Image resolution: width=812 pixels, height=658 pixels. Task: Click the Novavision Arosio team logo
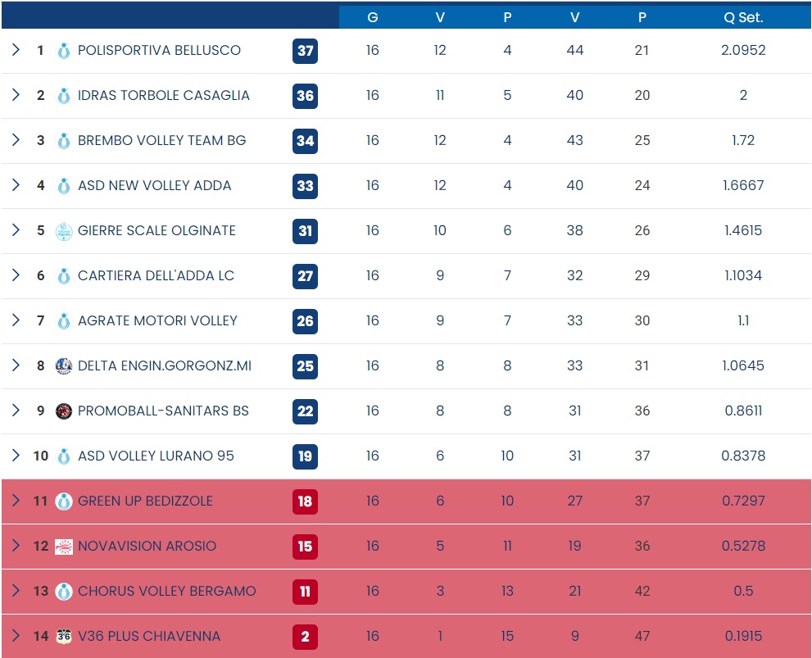64,547
